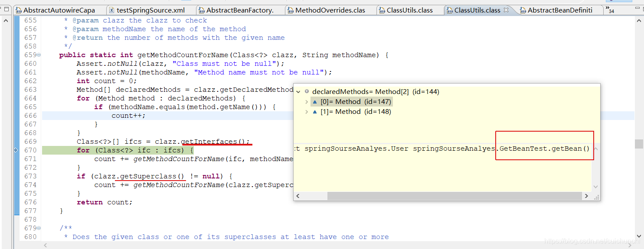Click the popup horizontal scrollbar right arrow
The image size is (644, 249).
click(x=586, y=196)
